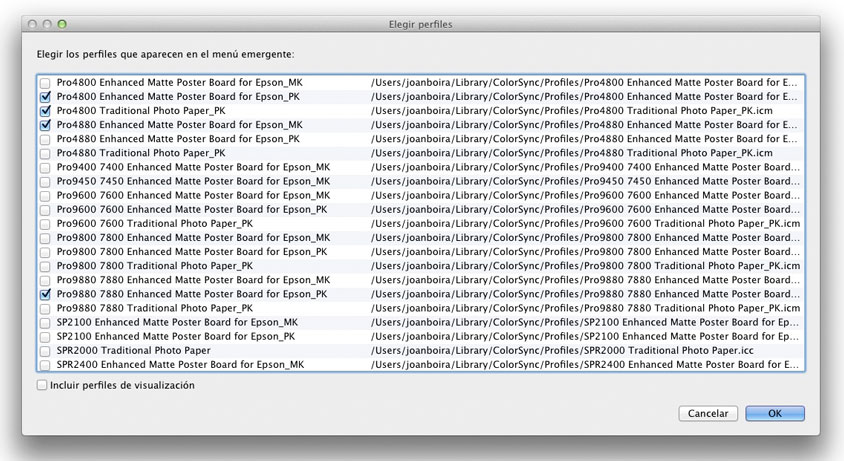Enable Pro9880 7880 Enhanced Matte Epson_MK checkbox

(x=45, y=281)
